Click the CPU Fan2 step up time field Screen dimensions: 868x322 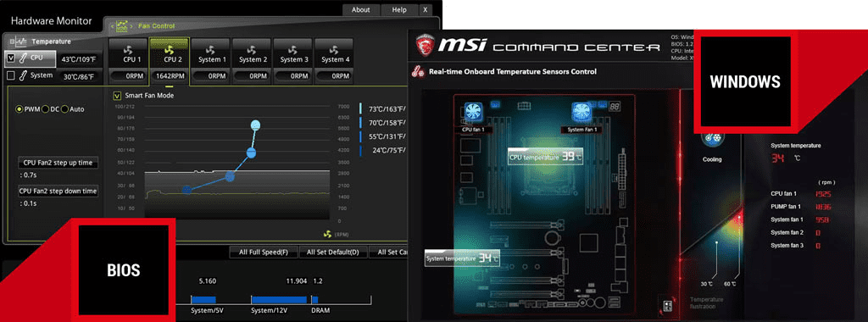[x=58, y=163]
